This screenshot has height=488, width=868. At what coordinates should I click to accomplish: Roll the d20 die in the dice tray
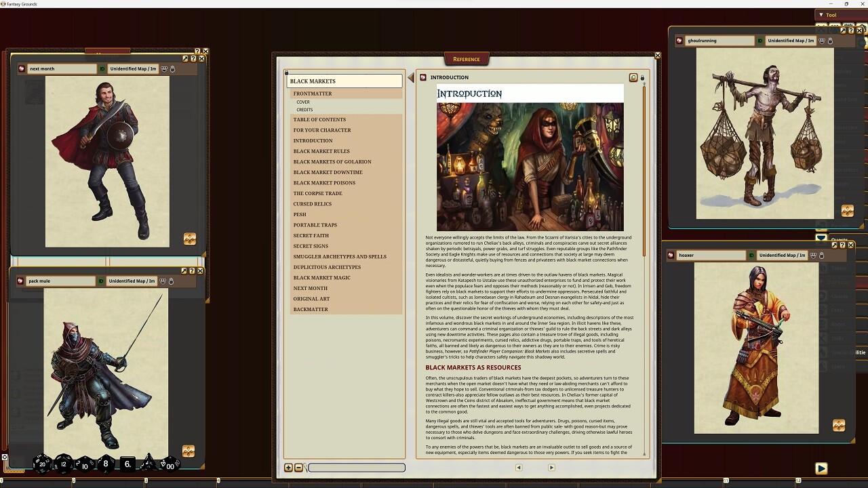[x=41, y=464]
